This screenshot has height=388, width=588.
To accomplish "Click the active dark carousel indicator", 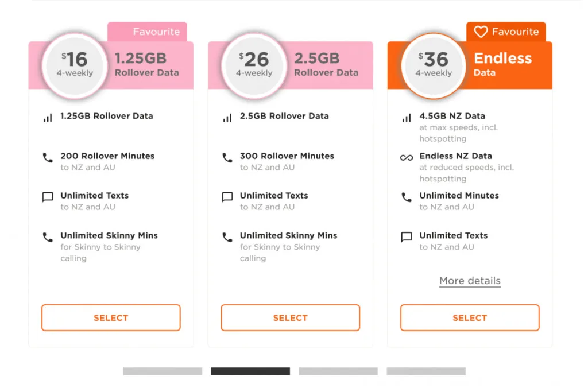I will click(x=250, y=371).
